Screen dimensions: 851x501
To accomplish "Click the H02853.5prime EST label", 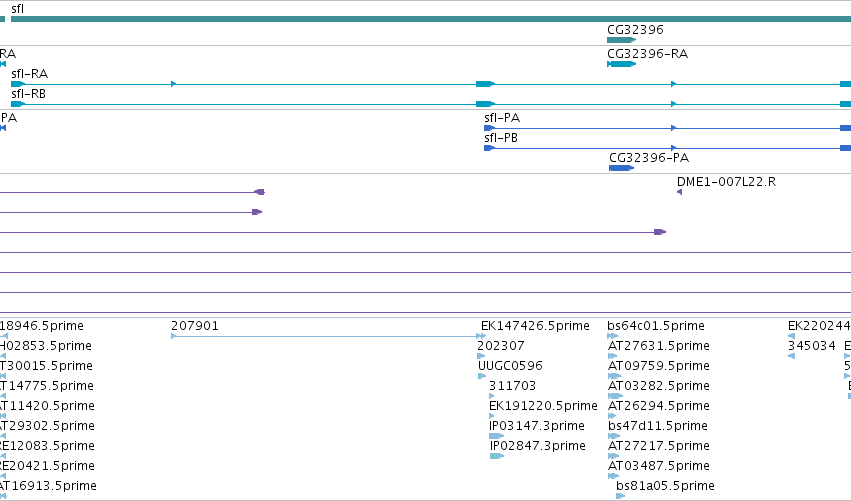I will 46,346.
